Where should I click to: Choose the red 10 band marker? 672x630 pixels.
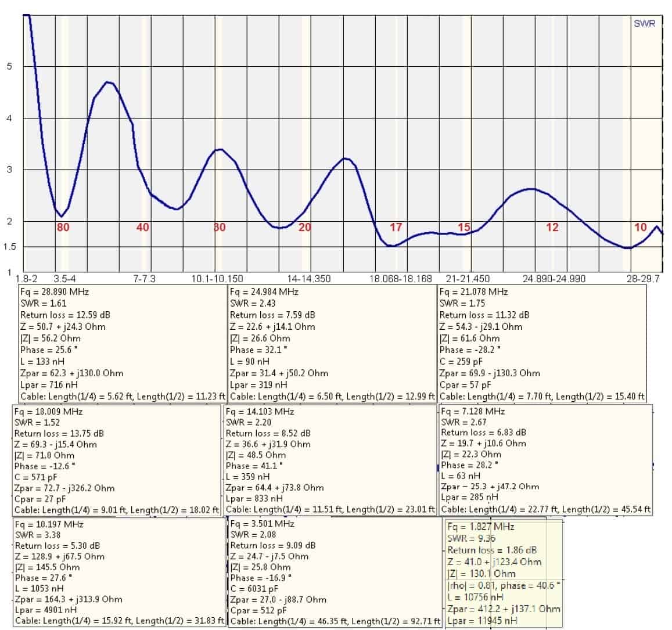click(x=640, y=227)
